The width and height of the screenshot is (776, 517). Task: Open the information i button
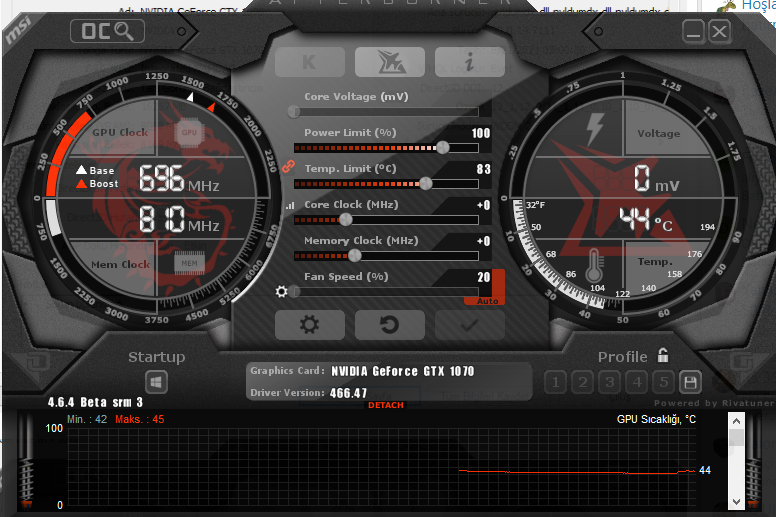point(470,62)
